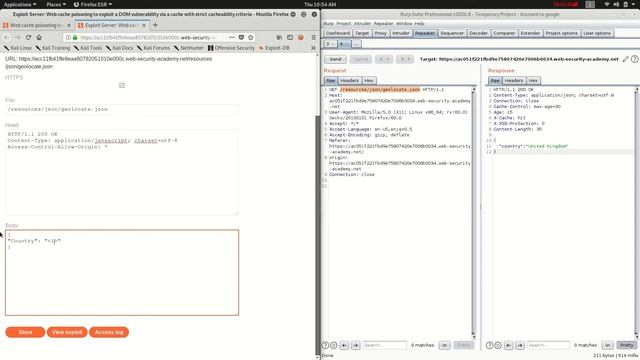
Task: Click the Store button
Action: click(x=25, y=332)
